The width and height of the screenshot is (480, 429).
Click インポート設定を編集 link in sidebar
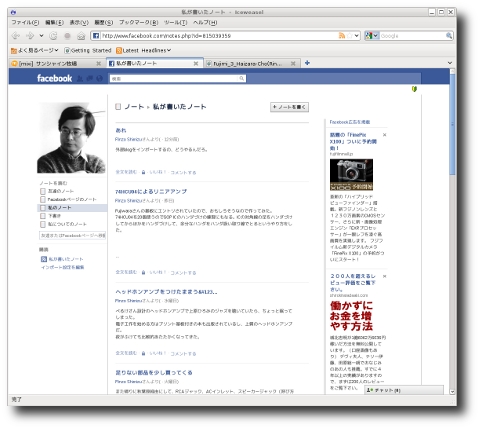tap(62, 267)
